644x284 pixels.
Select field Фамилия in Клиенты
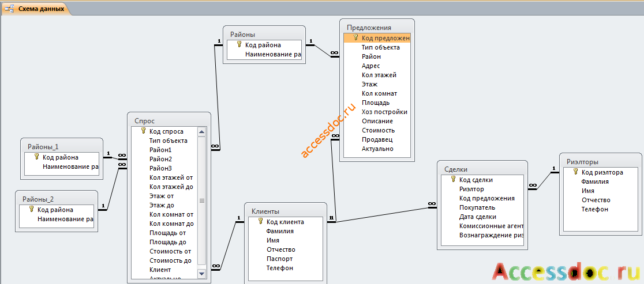(x=280, y=231)
